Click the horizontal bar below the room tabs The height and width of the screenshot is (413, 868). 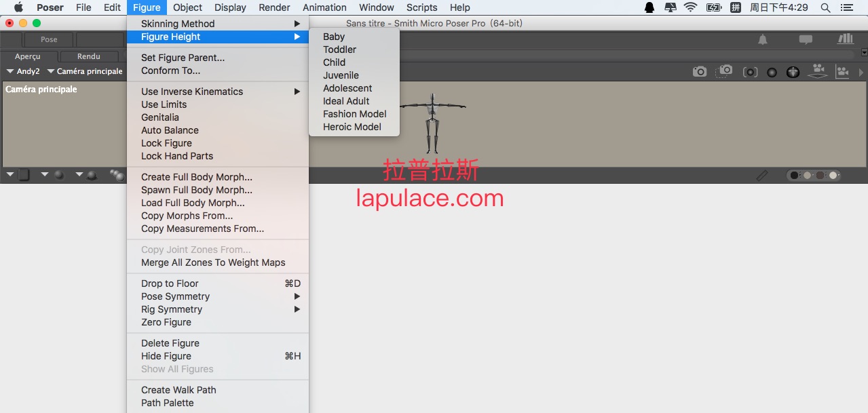(628, 55)
